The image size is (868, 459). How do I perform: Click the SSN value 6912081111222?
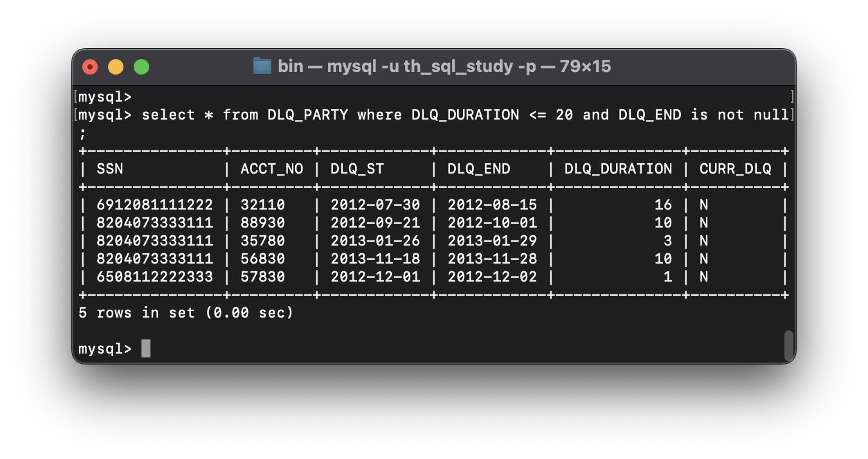pyautogui.click(x=154, y=205)
